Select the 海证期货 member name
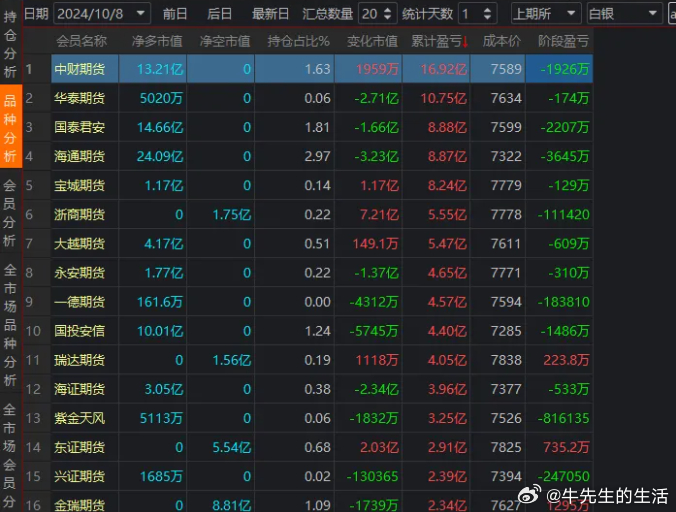Viewport: 676px width, 512px height. tap(79, 389)
